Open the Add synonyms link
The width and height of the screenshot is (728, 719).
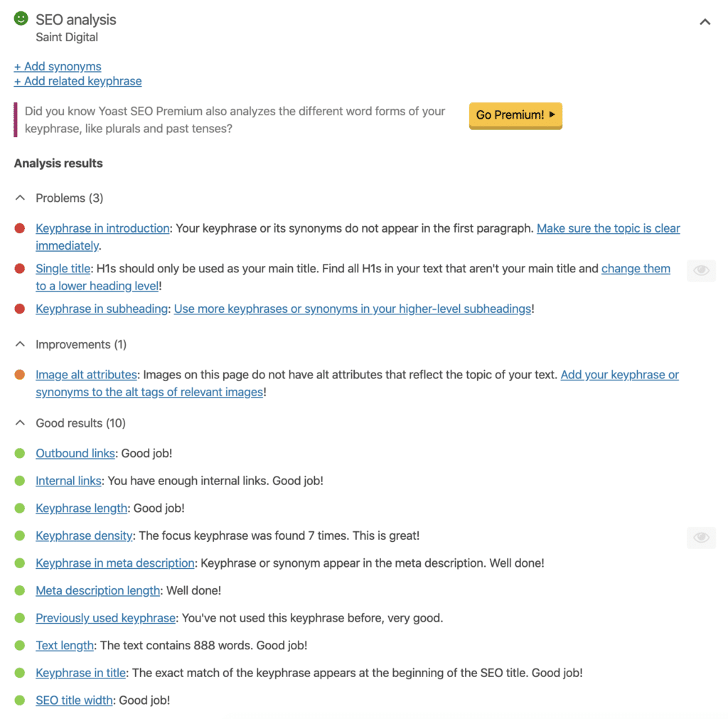coord(58,66)
